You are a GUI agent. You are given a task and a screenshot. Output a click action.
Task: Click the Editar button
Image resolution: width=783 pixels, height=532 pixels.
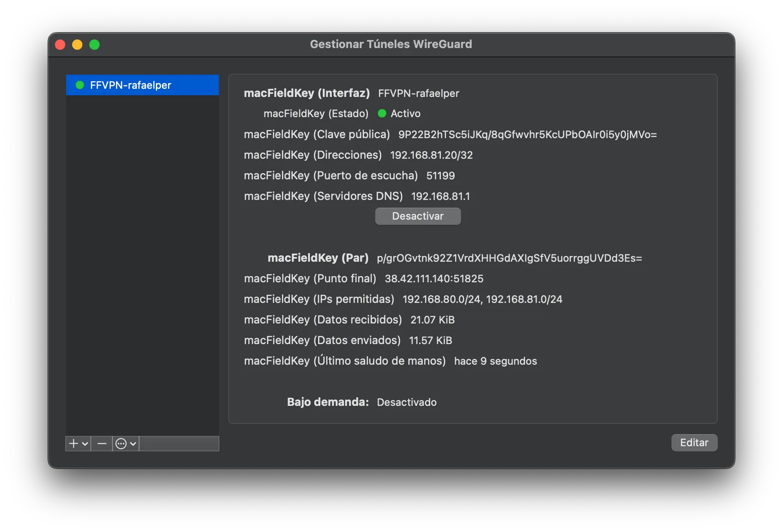694,443
